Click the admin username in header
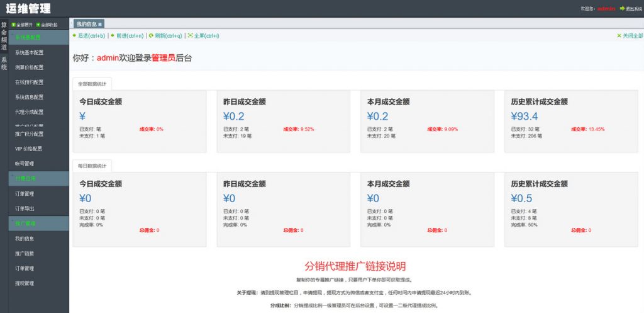The height and width of the screenshot is (313, 644). pyautogui.click(x=606, y=9)
